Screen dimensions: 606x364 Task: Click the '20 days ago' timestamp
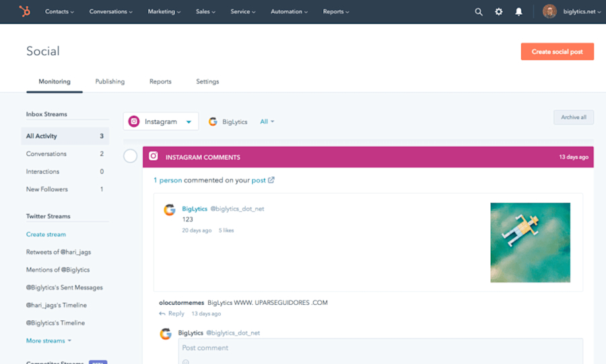click(x=197, y=230)
